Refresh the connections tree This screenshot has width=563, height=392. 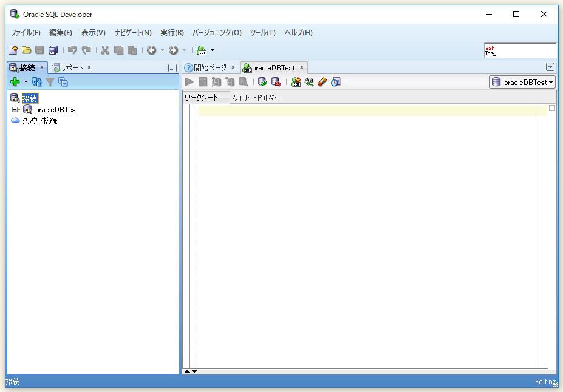36,82
